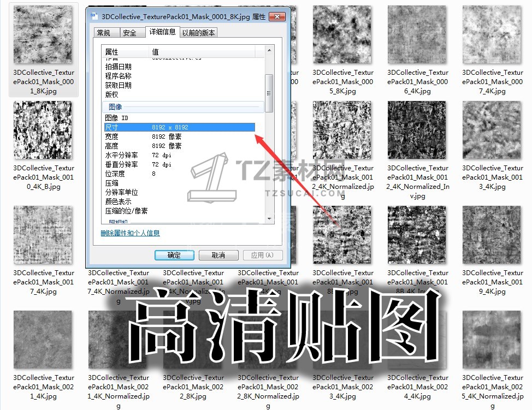Confirm with the 确定 button
Image resolution: width=532 pixels, height=410 pixels.
[174, 255]
